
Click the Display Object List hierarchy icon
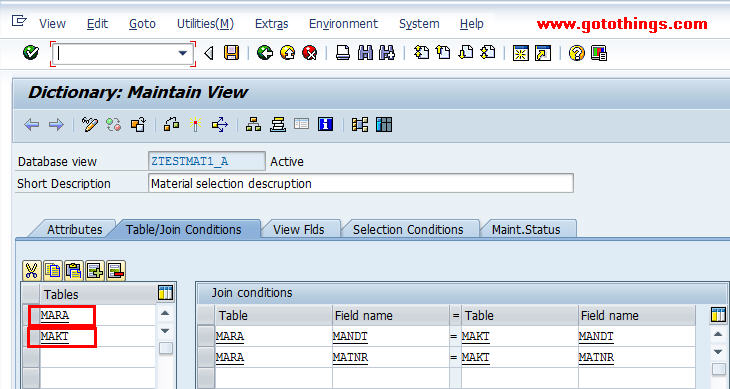(253, 125)
